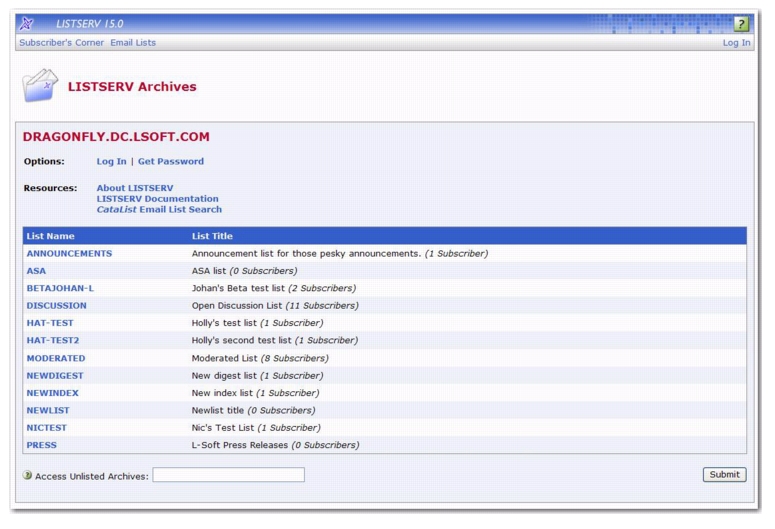This screenshot has width=775, height=529.
Task: Open Email Lists menu item
Action: coord(133,43)
